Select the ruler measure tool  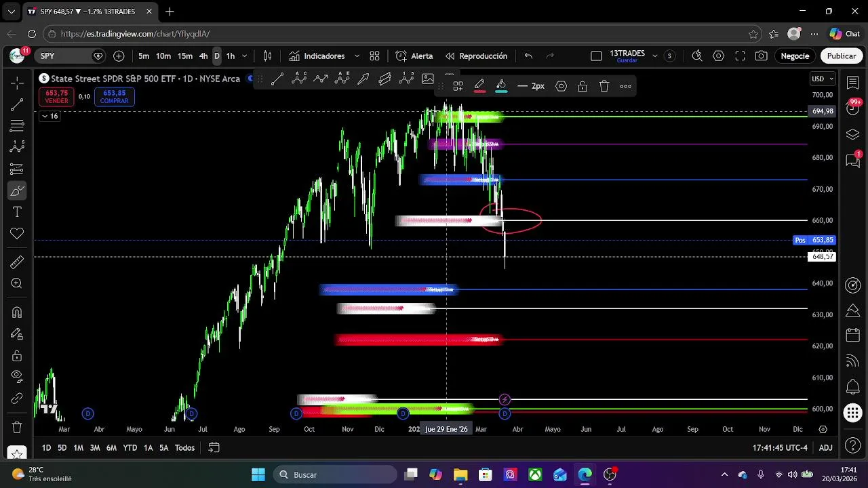(x=17, y=262)
